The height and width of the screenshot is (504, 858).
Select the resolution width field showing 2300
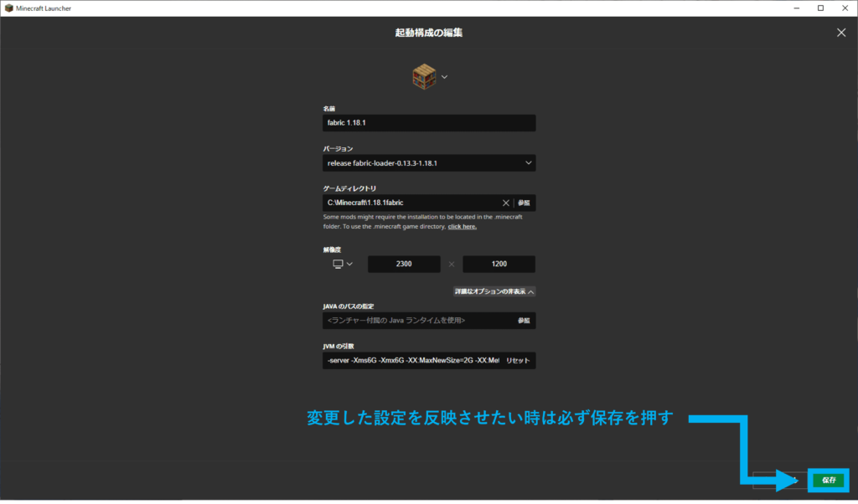(404, 264)
